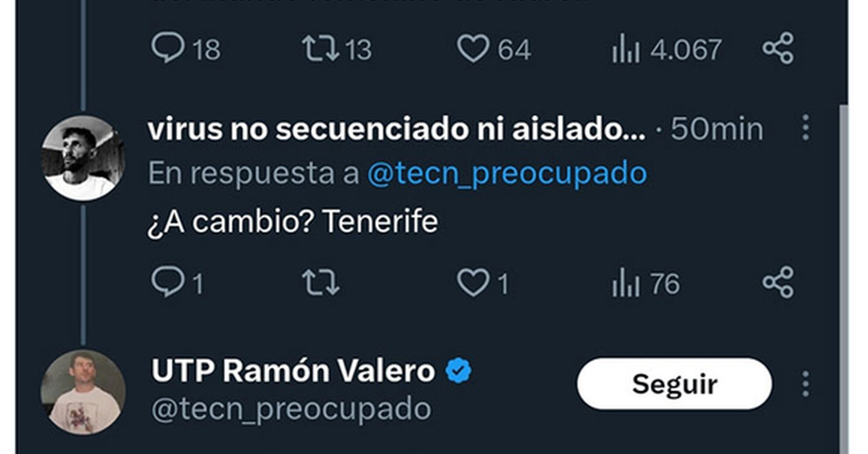The width and height of the screenshot is (868, 454).
Task: Click the 50min timestamp
Action: click(717, 129)
